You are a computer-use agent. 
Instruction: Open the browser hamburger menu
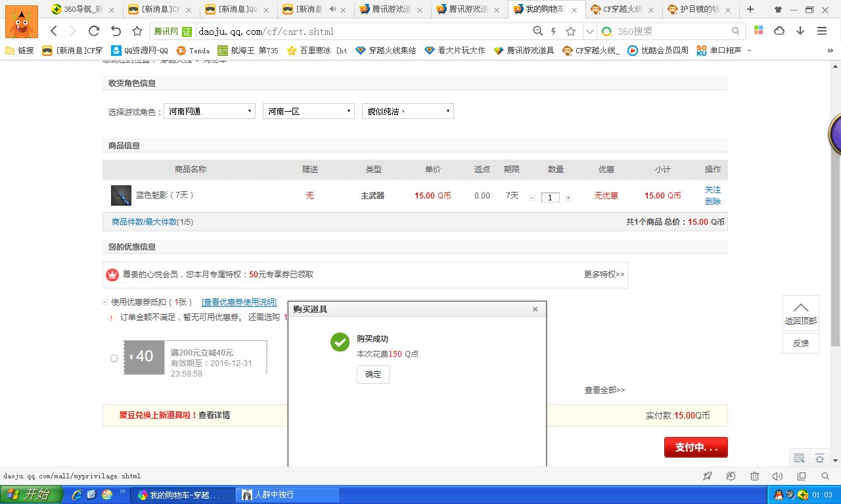(x=822, y=31)
